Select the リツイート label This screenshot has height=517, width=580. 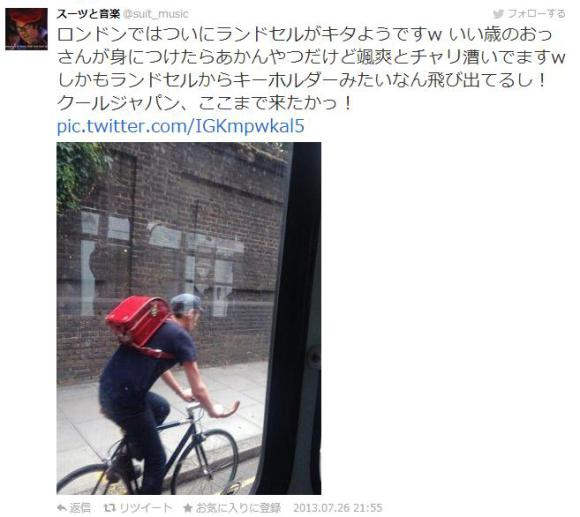[x=146, y=508]
